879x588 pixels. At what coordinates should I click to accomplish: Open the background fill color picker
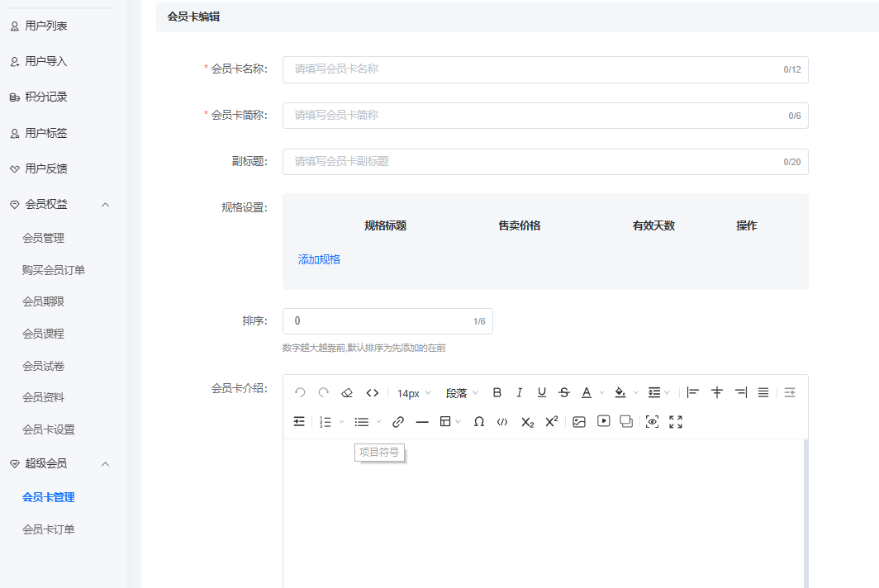point(620,393)
